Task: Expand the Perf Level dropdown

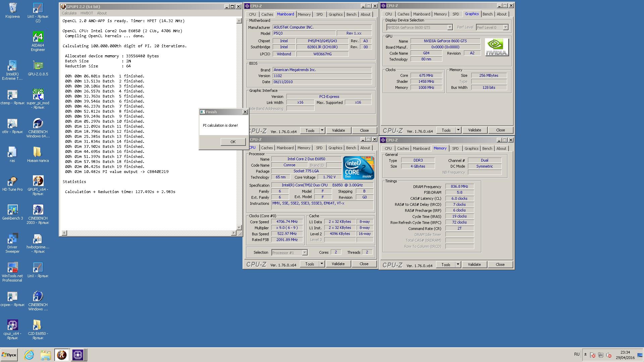Action: (505, 27)
